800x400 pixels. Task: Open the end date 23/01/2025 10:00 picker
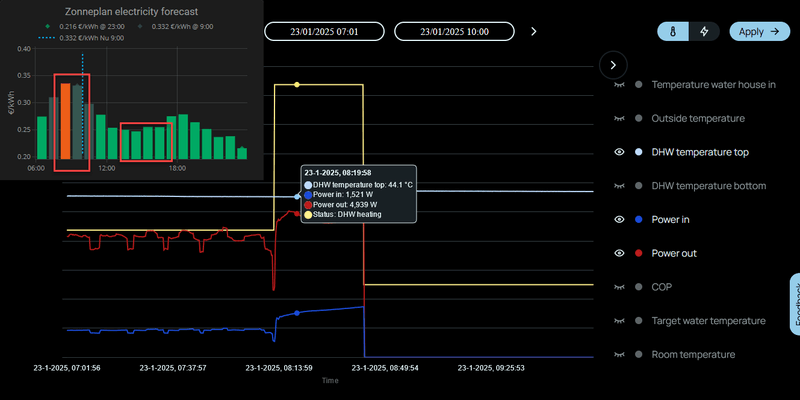[454, 32]
